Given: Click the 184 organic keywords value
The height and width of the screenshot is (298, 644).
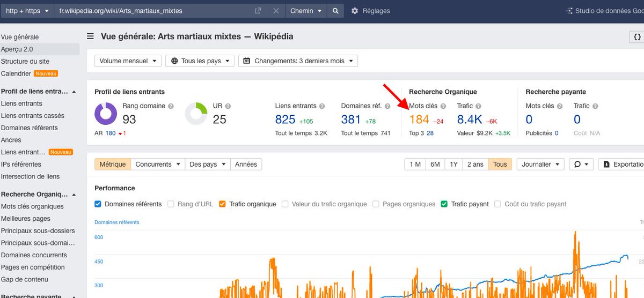Looking at the screenshot, I should pos(419,120).
